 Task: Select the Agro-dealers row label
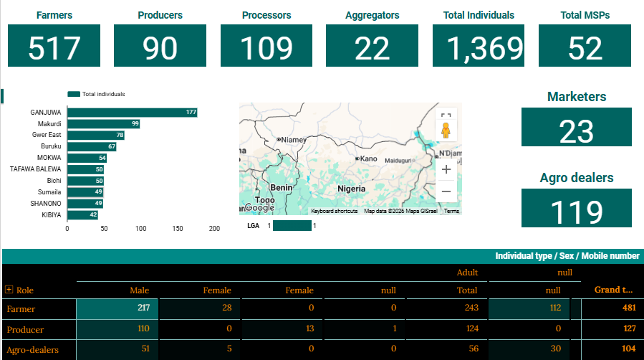coord(32,350)
